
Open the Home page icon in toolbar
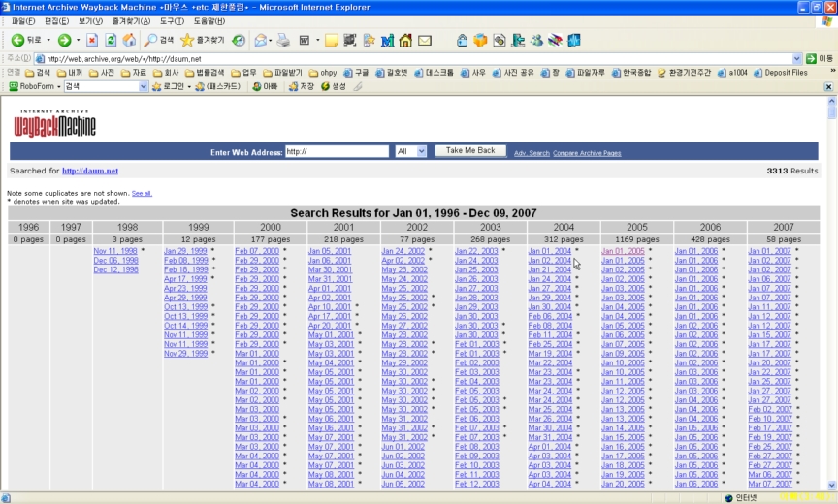(129, 40)
